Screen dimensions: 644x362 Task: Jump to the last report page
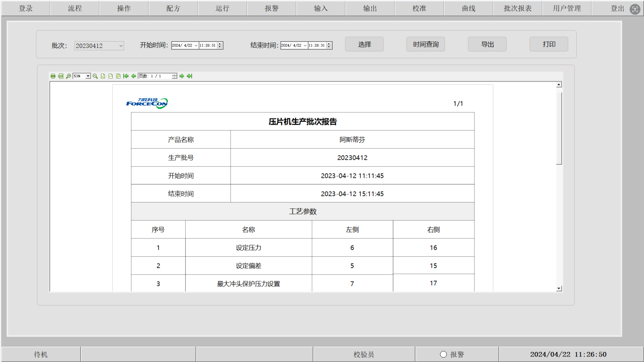pos(189,76)
